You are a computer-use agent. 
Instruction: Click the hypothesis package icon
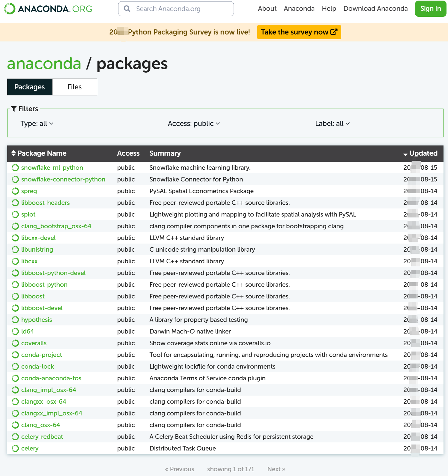coord(15,320)
